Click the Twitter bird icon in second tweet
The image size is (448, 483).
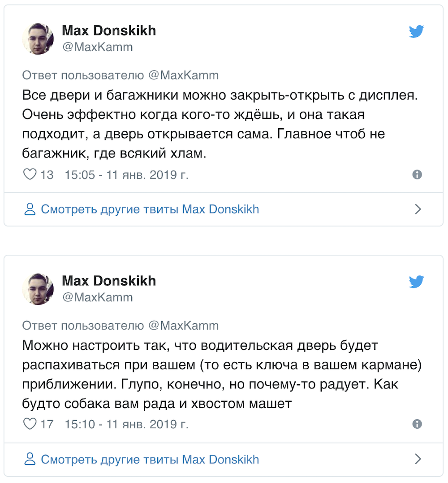416,282
